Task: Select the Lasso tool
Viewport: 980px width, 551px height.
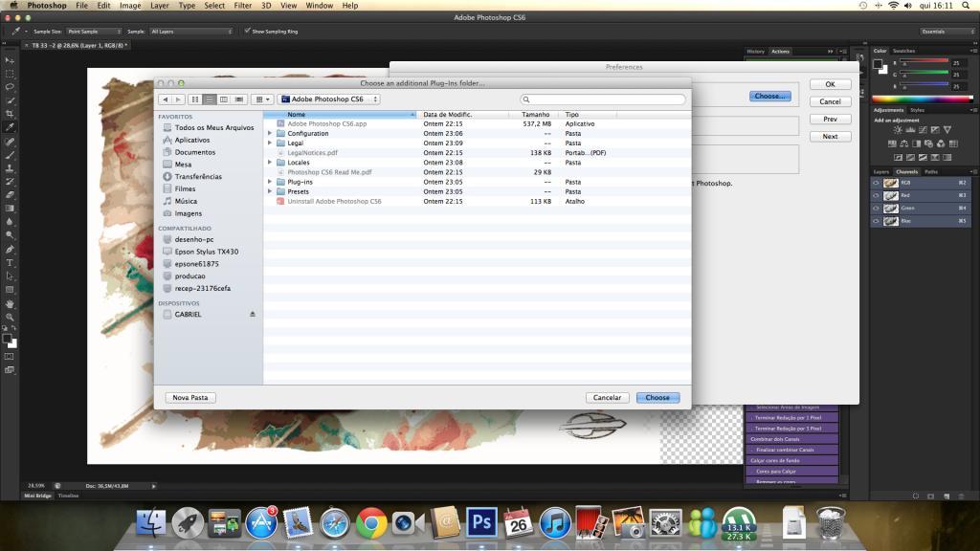Action: click(10, 87)
